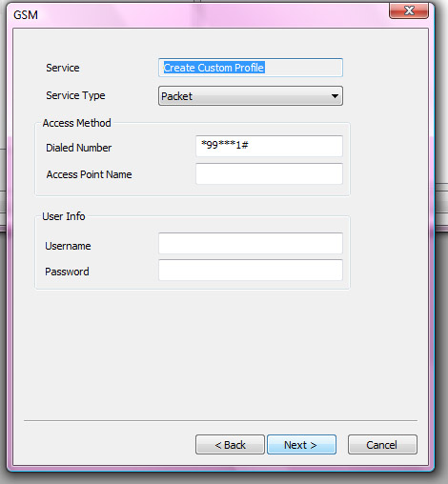Click the Service label text

click(x=63, y=68)
